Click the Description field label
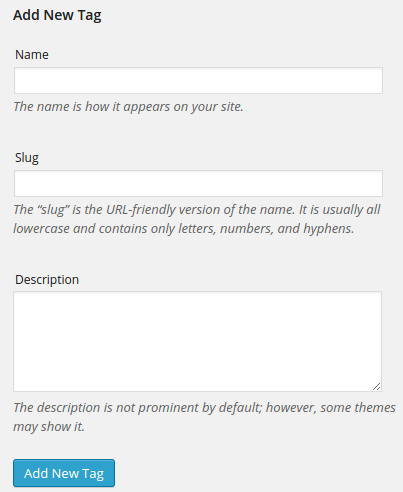The image size is (403, 492). [x=47, y=280]
